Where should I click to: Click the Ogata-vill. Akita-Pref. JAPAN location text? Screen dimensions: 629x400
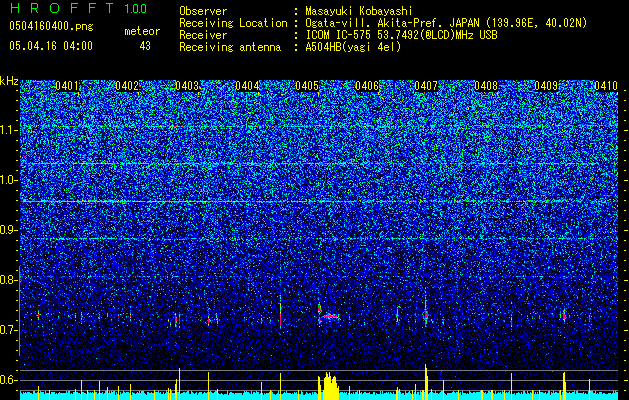[x=446, y=23]
